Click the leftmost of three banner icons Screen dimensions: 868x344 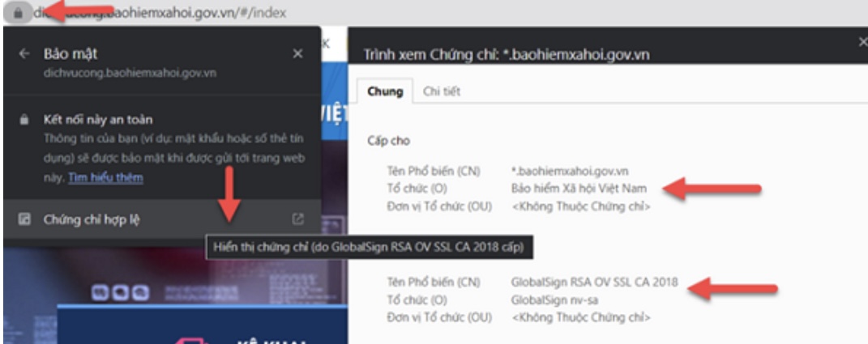(x=101, y=292)
